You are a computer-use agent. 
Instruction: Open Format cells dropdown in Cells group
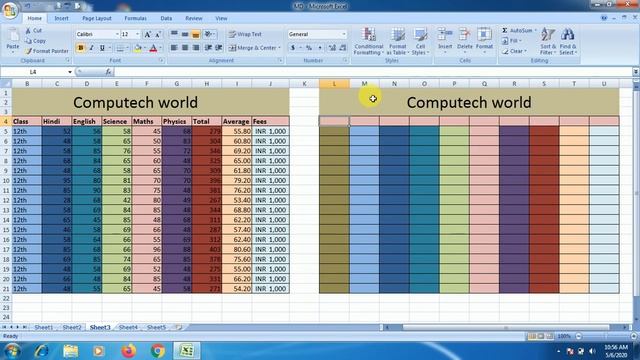[484, 41]
